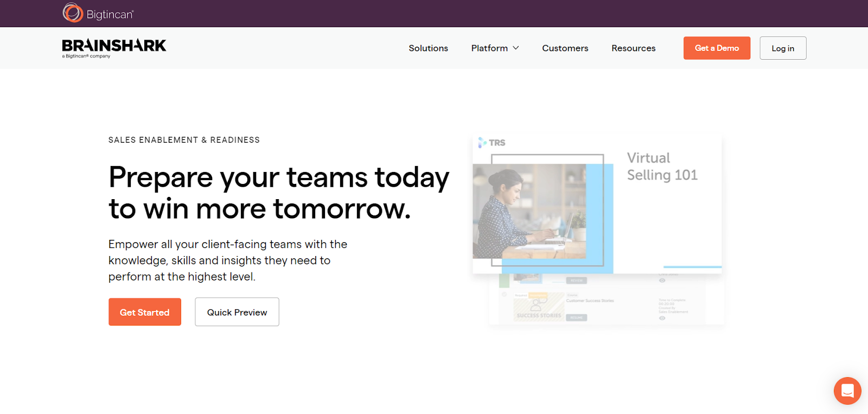Open the Quick Preview button
Screen dimensions: 868x414
click(x=237, y=312)
